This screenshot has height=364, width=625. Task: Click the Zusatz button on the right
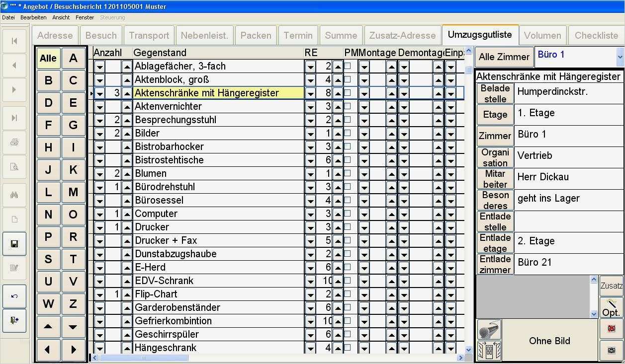point(611,286)
